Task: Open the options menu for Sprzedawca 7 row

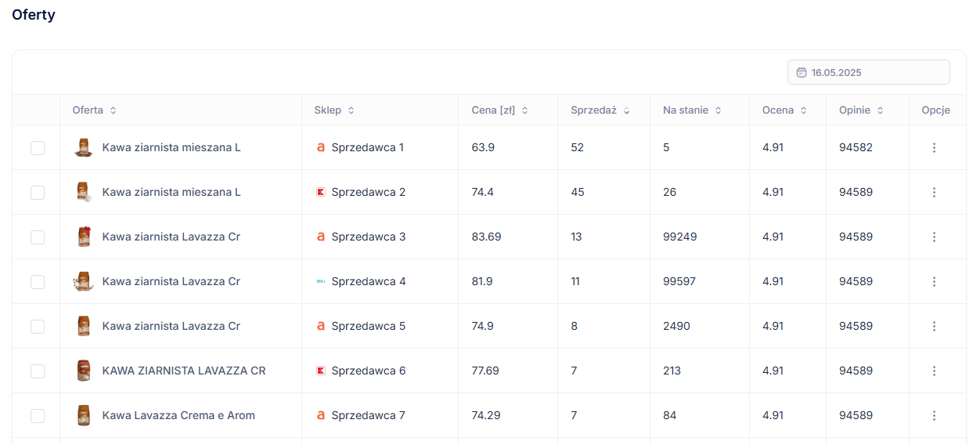Action: click(x=934, y=415)
